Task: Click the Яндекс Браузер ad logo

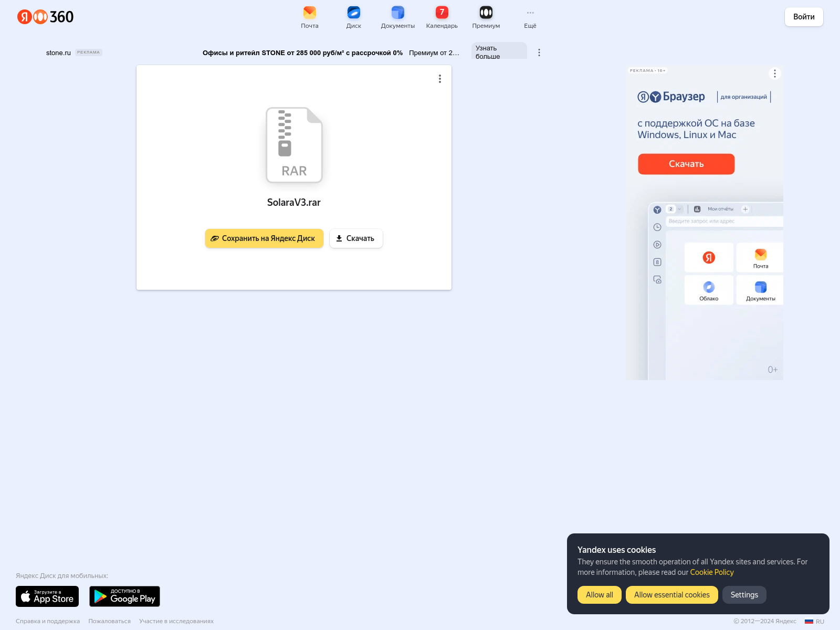Action: click(x=671, y=97)
